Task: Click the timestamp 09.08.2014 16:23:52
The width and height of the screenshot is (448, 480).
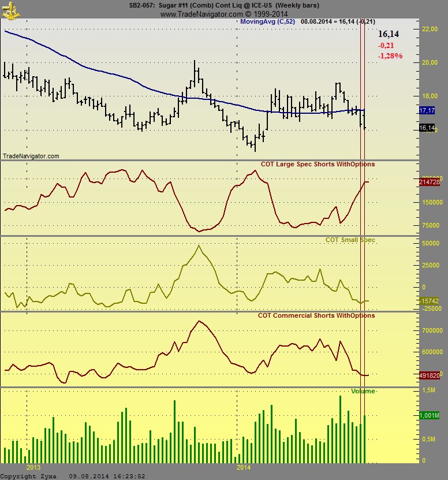Action: pos(107,477)
